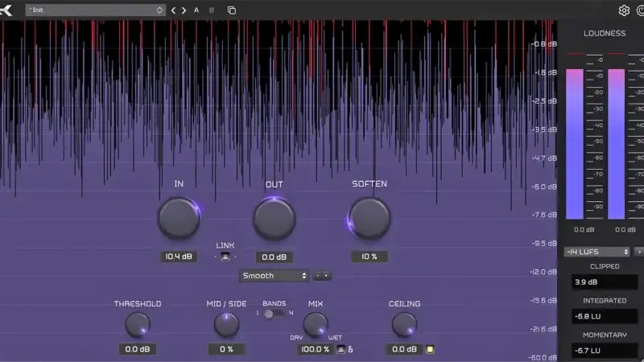Click the -12.0 dB waveform scale label
The height and width of the screenshot is (362, 644).
pyautogui.click(x=543, y=272)
